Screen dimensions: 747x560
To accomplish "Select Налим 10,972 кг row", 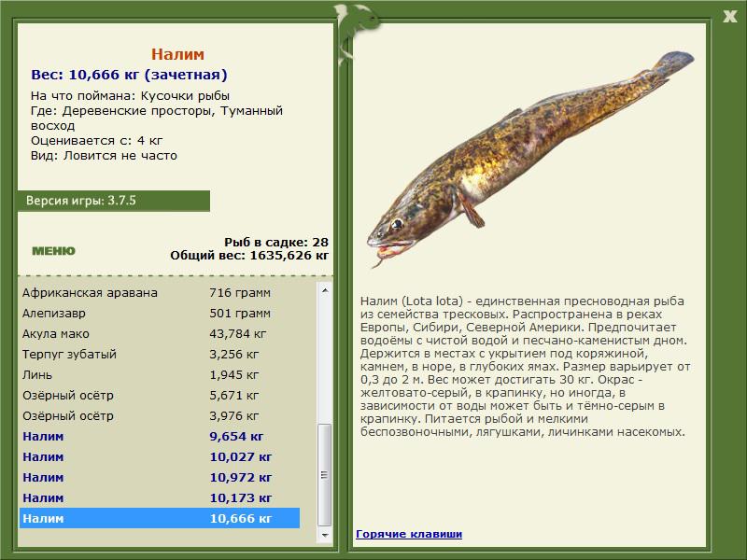I will [x=160, y=477].
